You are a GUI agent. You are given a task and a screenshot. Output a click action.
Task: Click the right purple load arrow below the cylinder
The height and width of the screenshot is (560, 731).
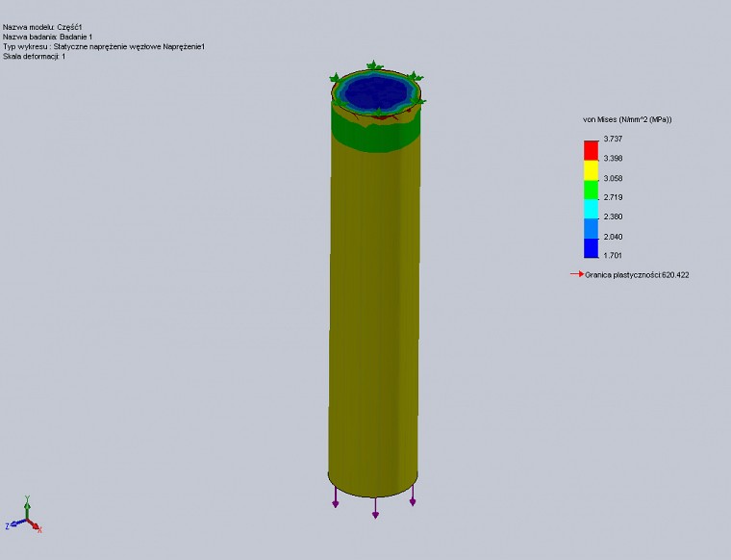click(413, 496)
